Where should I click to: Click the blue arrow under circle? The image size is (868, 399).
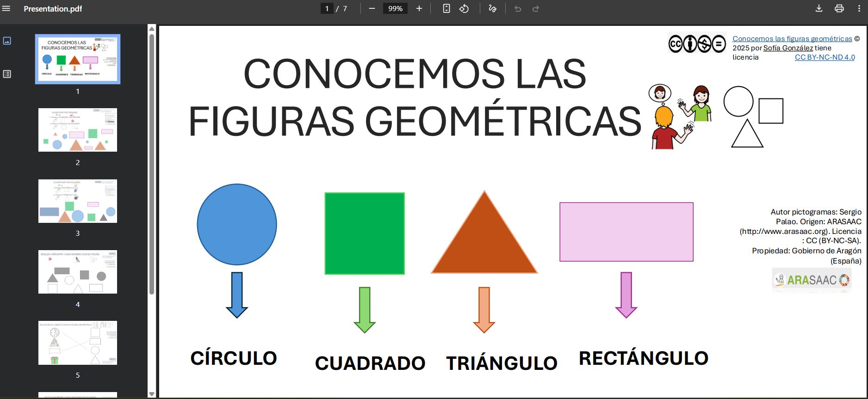pos(237,295)
